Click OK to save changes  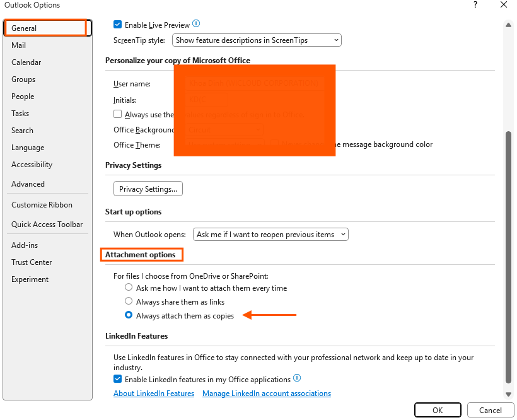point(438,409)
